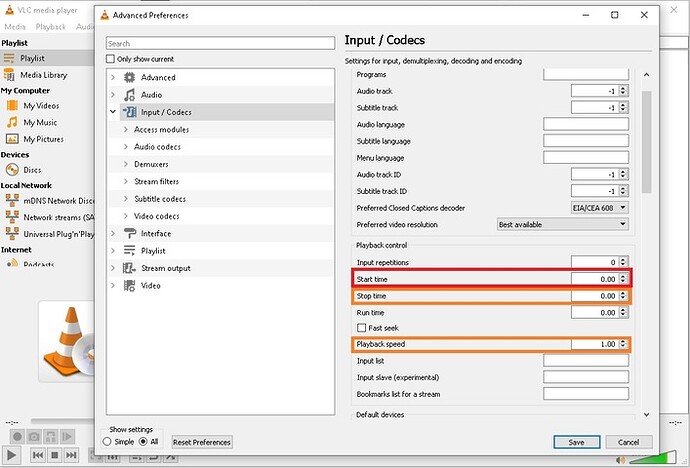Click the My Videos icon
The height and width of the screenshot is (468, 690).
click(x=12, y=106)
